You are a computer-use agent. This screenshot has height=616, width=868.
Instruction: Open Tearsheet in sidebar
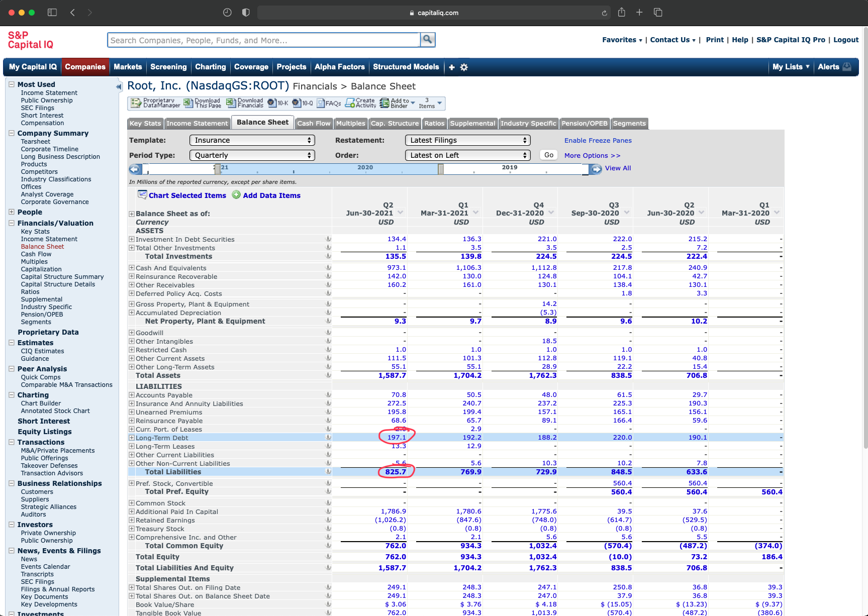[x=36, y=142]
